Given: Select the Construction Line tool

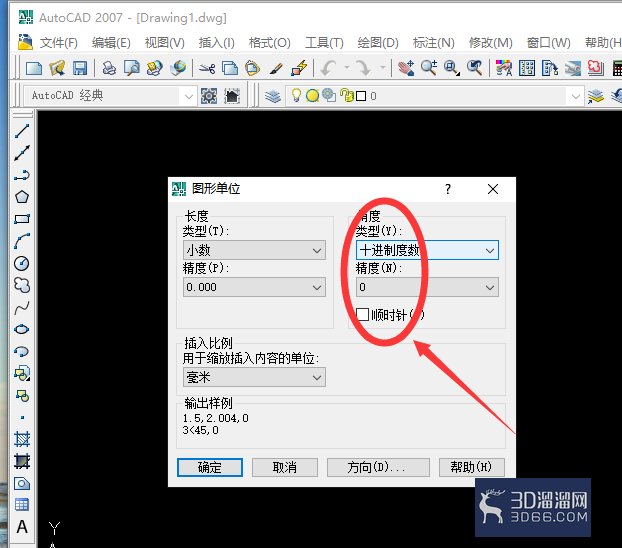Looking at the screenshot, I should point(22,153).
